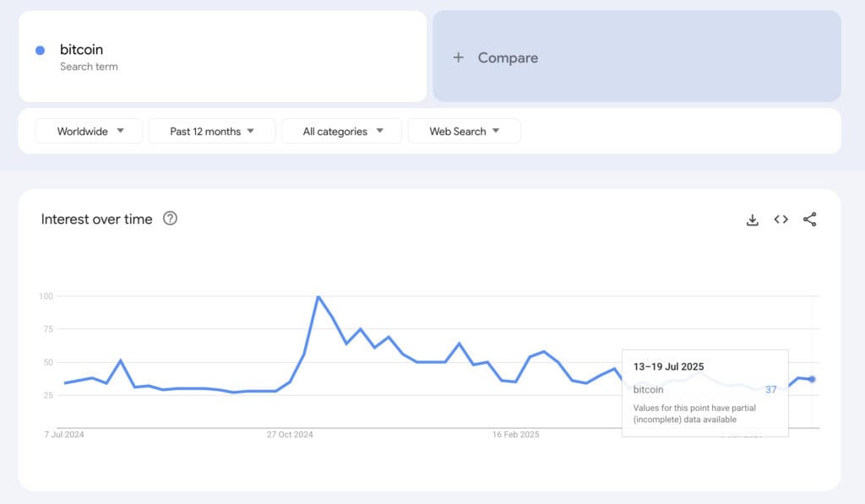Open the embed code icon
The image size is (865, 504).
tap(781, 219)
